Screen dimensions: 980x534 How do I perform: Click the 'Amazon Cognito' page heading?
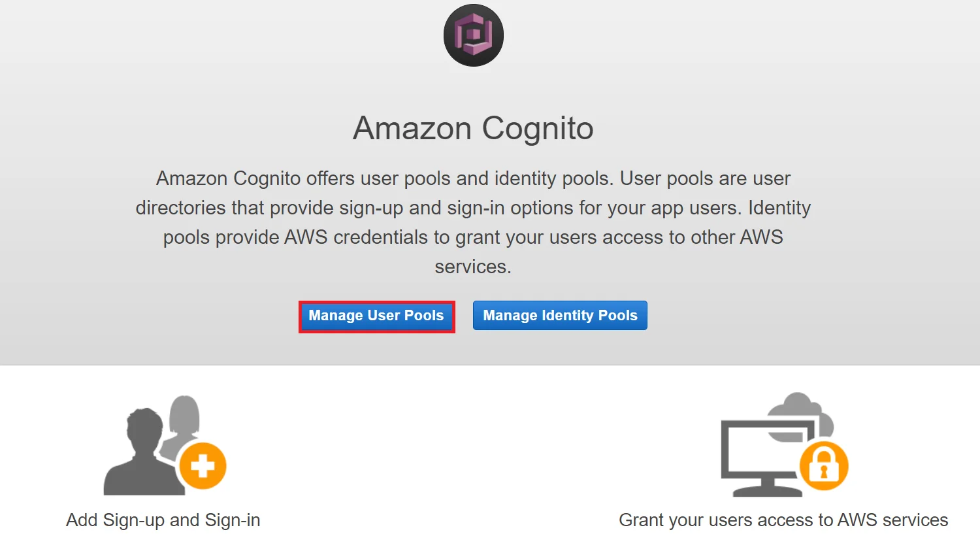point(473,128)
